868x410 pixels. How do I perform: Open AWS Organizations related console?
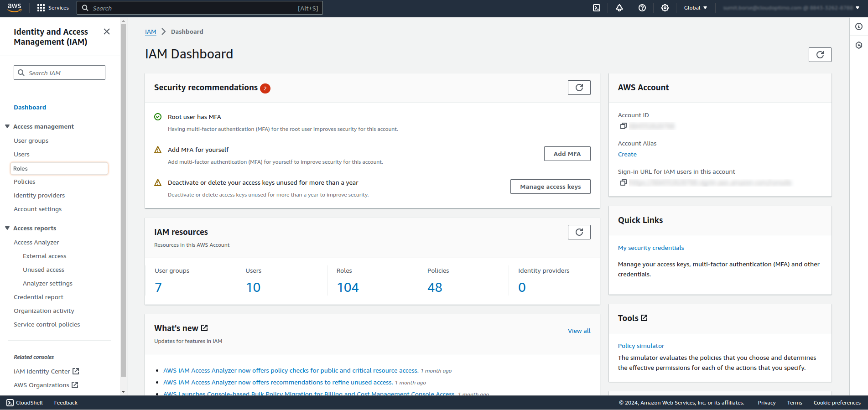tap(46, 385)
